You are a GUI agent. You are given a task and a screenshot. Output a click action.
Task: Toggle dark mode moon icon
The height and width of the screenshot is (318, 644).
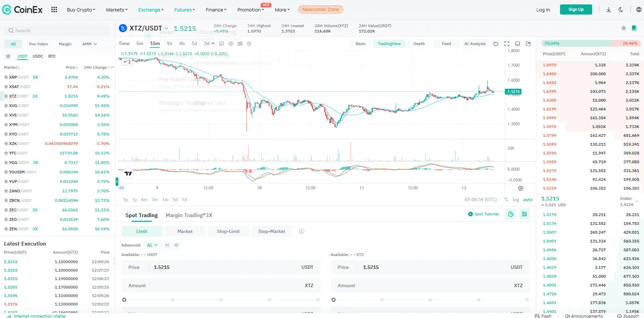pos(621,10)
